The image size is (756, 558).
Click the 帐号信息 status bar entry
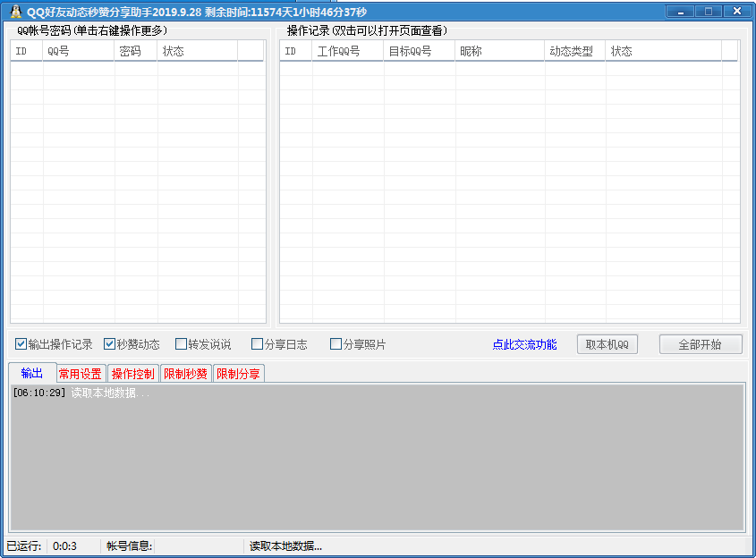pyautogui.click(x=129, y=546)
